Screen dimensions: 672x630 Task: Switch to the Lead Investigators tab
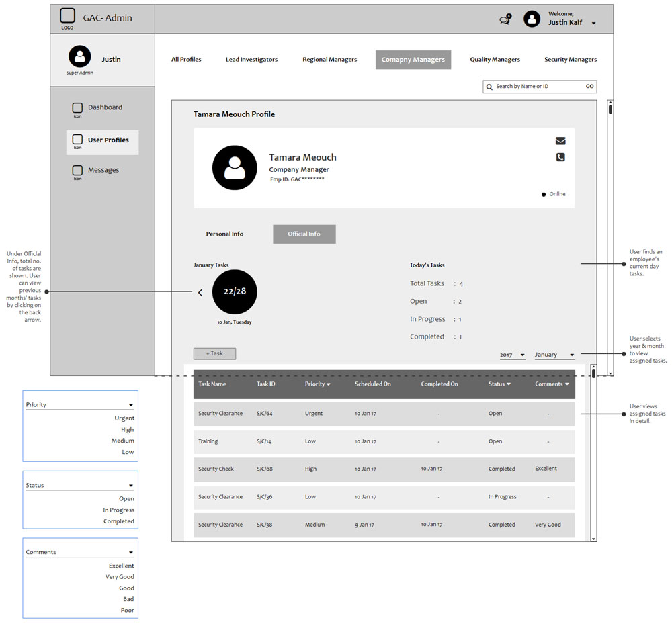pos(251,60)
